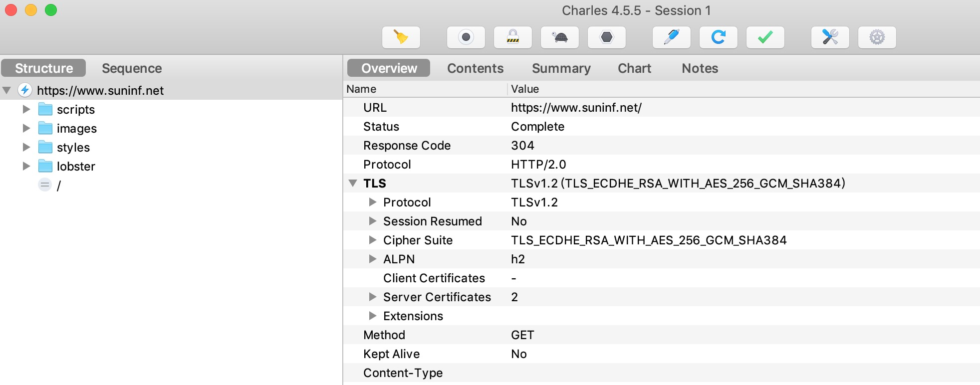The image size is (980, 385).
Task: Click the styles folder icon
Action: click(45, 147)
